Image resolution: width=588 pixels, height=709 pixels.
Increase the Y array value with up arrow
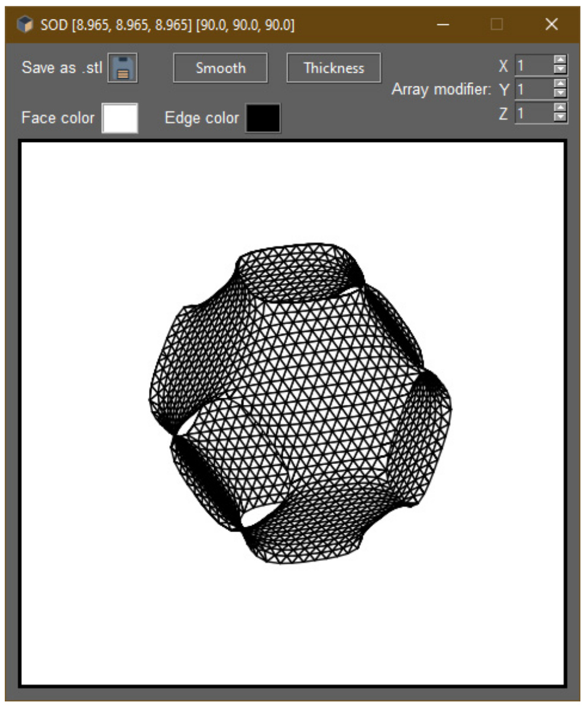(x=560, y=85)
